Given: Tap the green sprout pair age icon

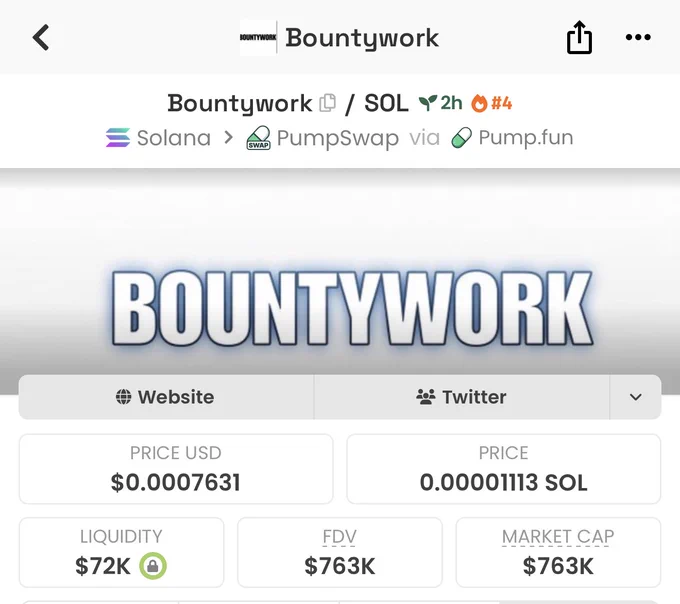Looking at the screenshot, I should coord(428,103).
